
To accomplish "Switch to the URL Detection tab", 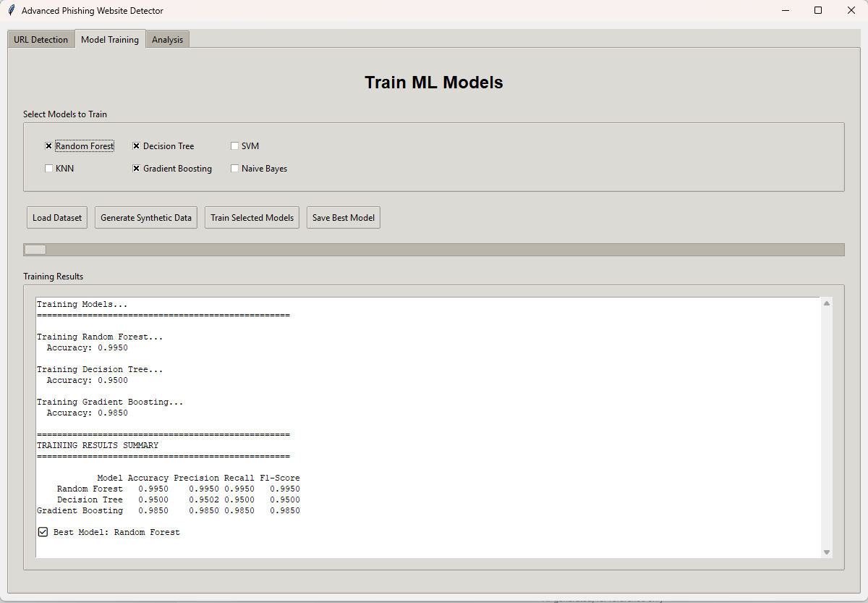I will (x=41, y=40).
